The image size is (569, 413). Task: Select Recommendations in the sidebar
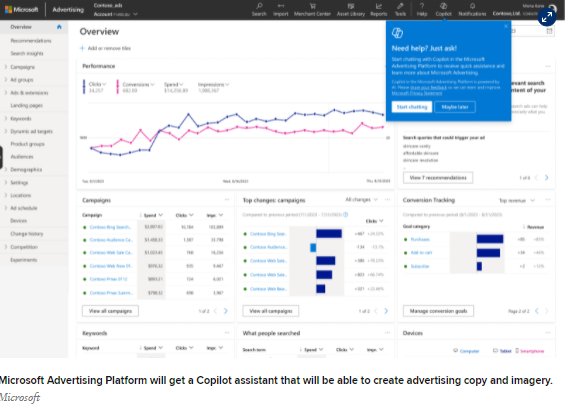(31, 41)
